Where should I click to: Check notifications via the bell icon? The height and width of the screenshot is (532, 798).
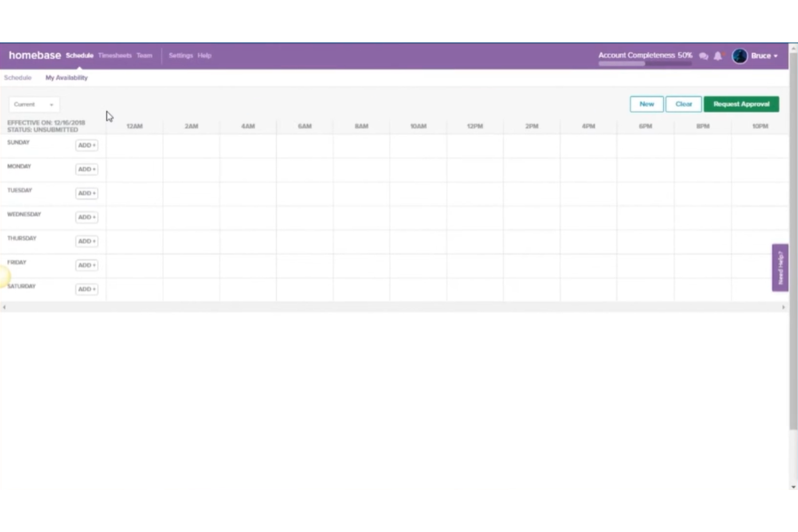(718, 56)
